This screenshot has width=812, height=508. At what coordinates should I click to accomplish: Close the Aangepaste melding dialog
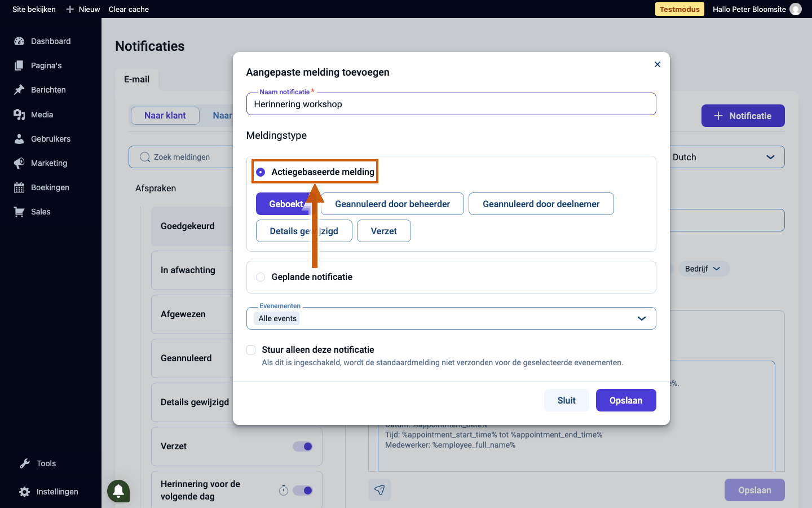pyautogui.click(x=657, y=64)
